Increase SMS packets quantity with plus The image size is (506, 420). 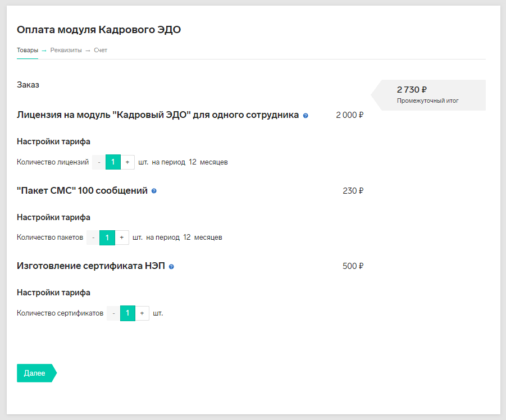pos(122,238)
